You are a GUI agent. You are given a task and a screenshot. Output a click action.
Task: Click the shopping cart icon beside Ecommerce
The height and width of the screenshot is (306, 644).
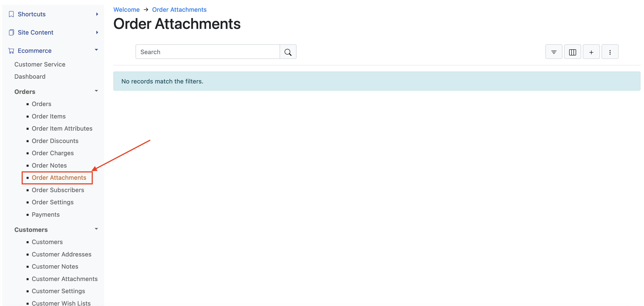(11, 50)
